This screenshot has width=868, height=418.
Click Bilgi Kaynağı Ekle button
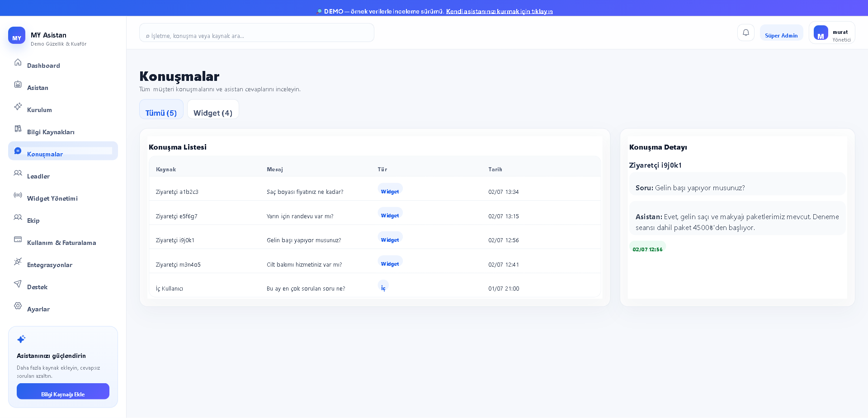tap(63, 391)
